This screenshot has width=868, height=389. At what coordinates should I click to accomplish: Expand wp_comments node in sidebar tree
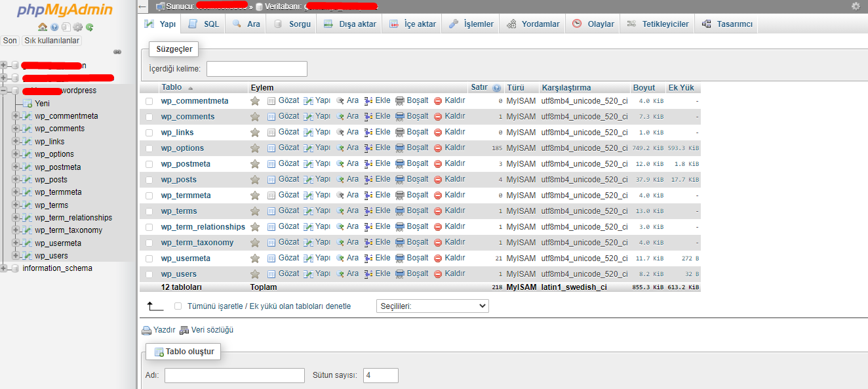pos(16,129)
